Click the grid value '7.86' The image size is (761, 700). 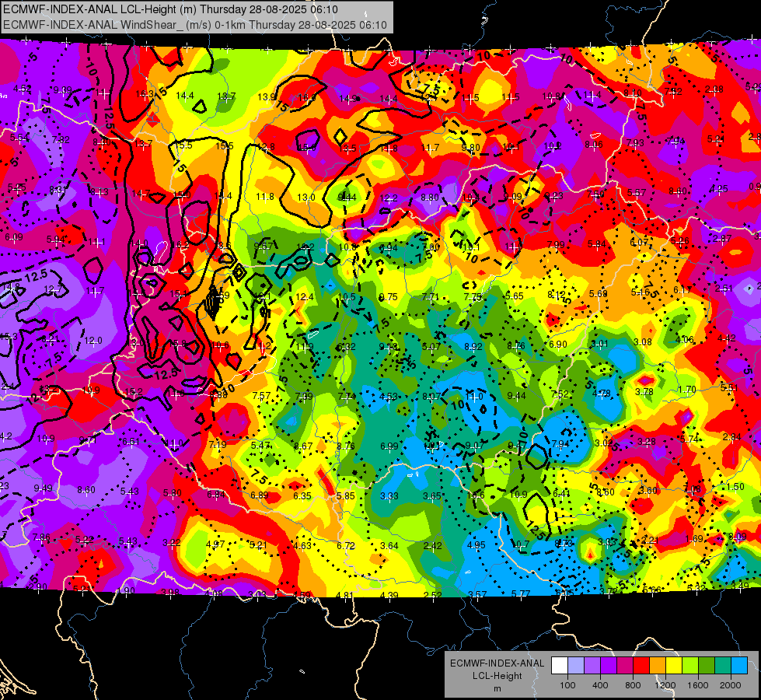[x=41, y=537]
